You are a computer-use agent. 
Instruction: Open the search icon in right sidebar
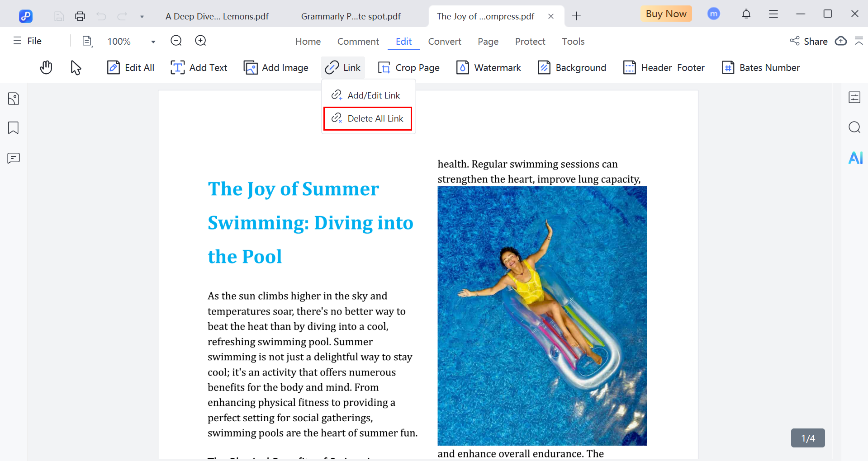(x=854, y=127)
